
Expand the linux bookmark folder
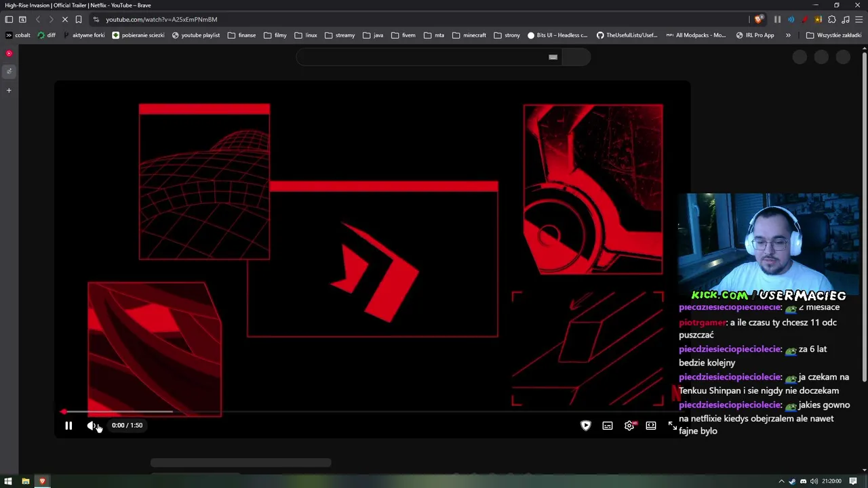pos(306,35)
